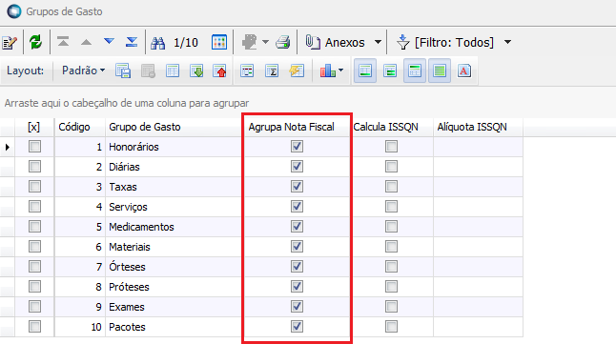The width and height of the screenshot is (616, 364).
Task: Uncheck Agrupa Nota Fiscal for Honorários
Action: click(297, 147)
